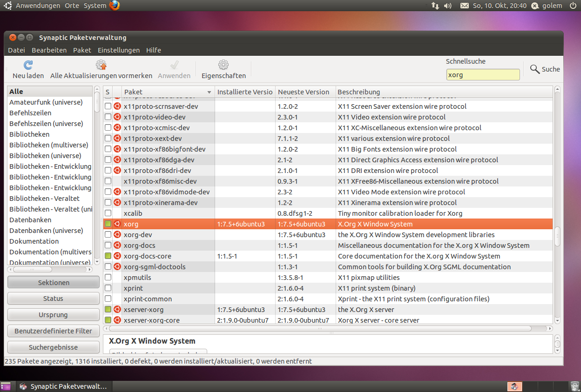Click the show desktop icon in bottom panel

tap(6, 386)
